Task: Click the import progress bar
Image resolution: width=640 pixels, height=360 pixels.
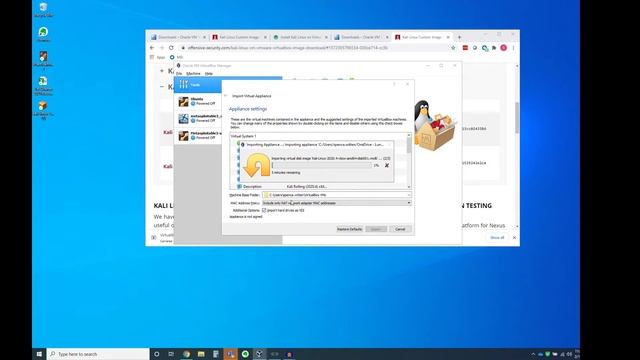Action: pyautogui.click(x=322, y=165)
